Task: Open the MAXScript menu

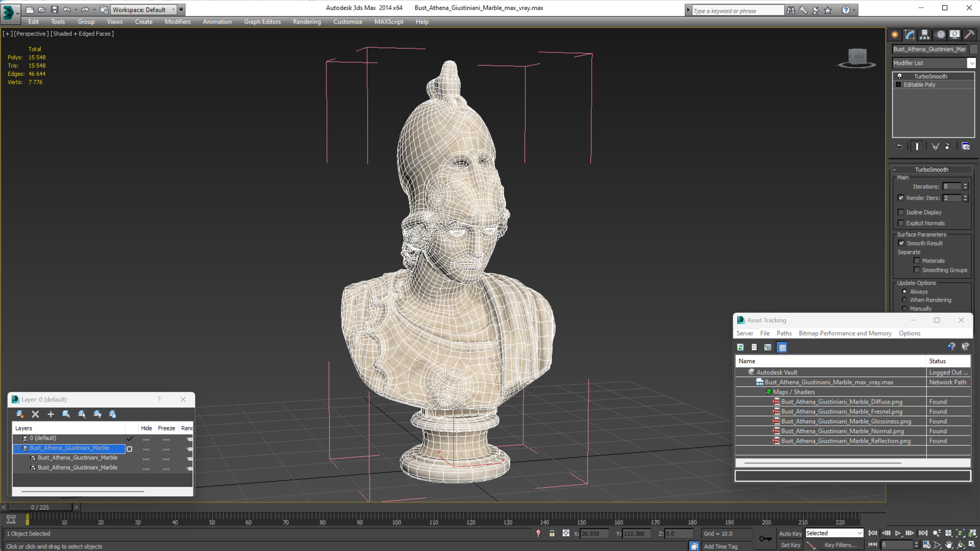Action: click(x=389, y=22)
